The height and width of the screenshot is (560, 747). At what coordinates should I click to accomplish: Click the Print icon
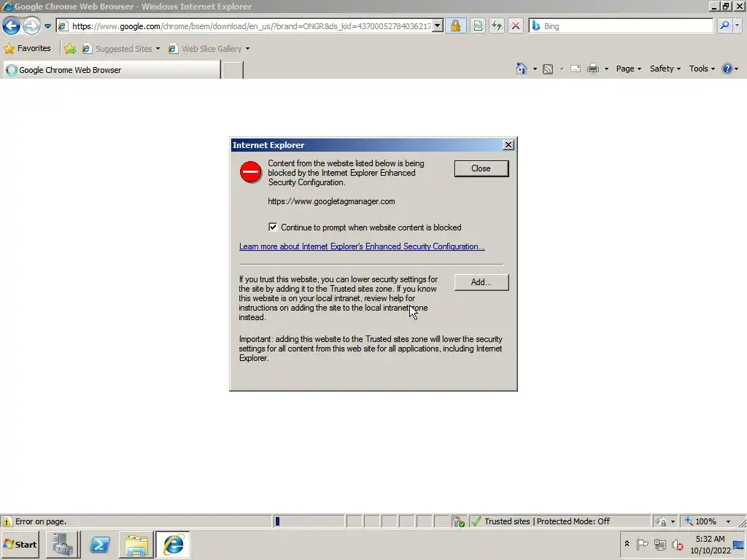[593, 69]
